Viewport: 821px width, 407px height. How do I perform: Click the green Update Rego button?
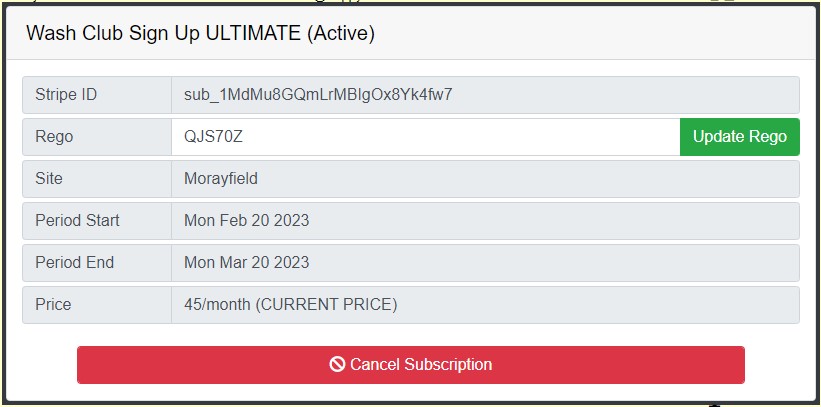pos(739,137)
